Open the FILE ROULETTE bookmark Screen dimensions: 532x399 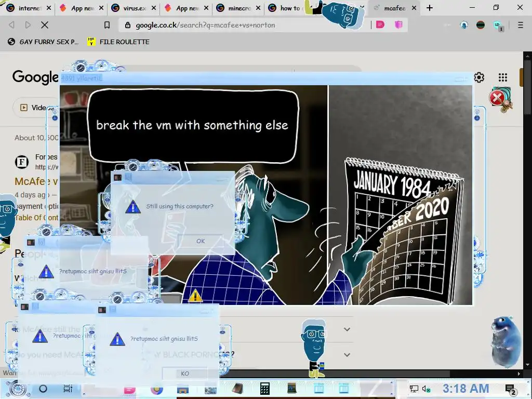118,42
